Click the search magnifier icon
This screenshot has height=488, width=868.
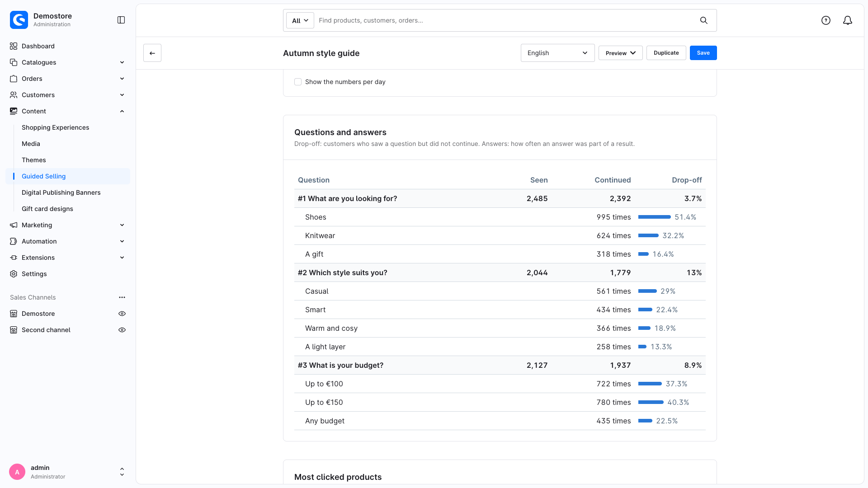point(704,20)
